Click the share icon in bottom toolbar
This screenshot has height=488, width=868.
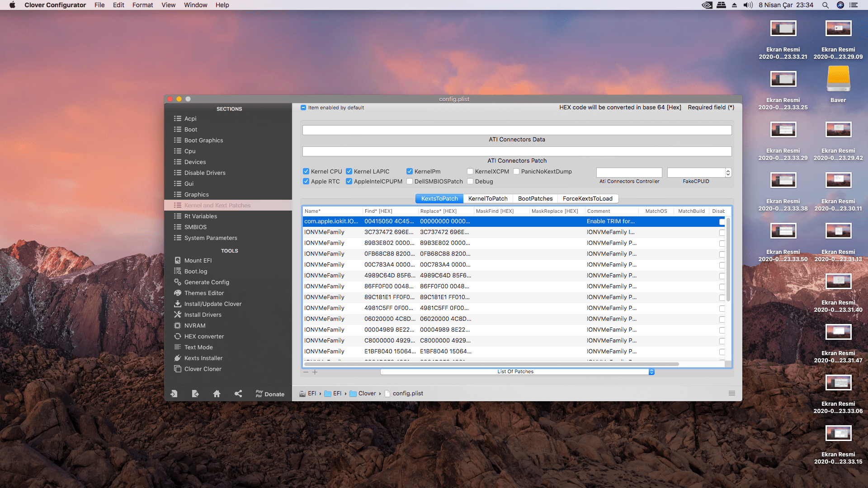pos(238,394)
